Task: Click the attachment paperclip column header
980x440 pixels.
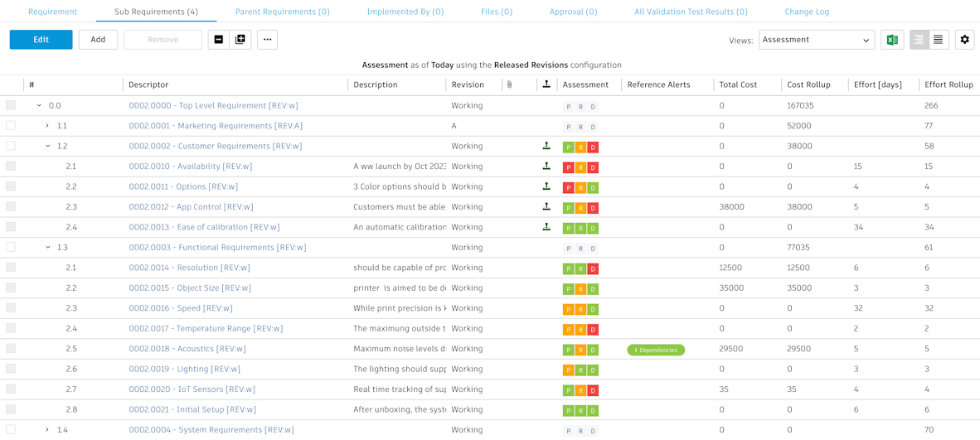Action: 509,85
